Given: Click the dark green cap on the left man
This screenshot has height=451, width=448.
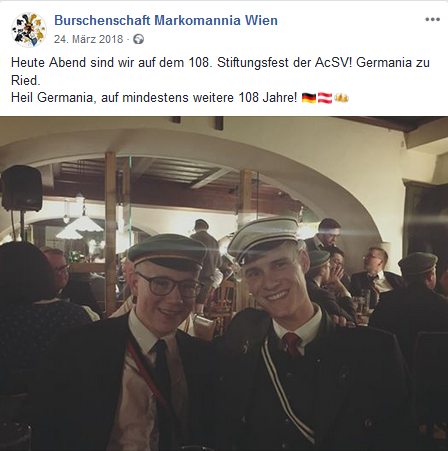Looking at the screenshot, I should tap(167, 250).
